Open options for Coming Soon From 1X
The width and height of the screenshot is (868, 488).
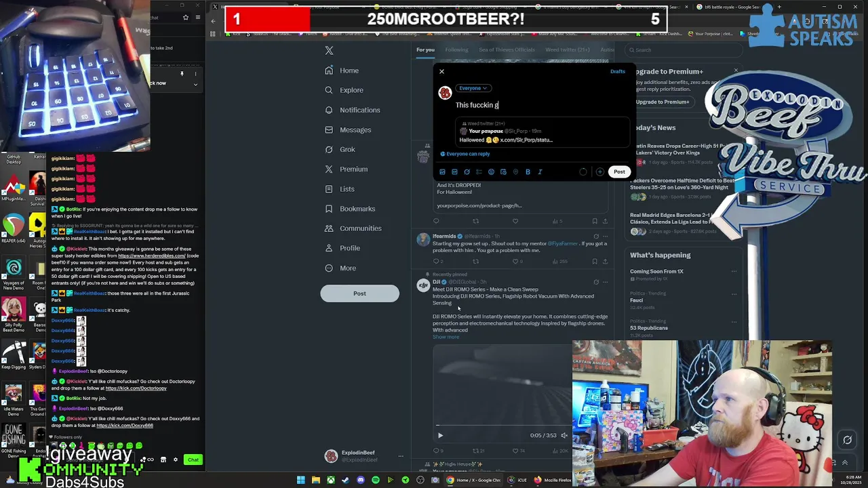[x=734, y=271]
